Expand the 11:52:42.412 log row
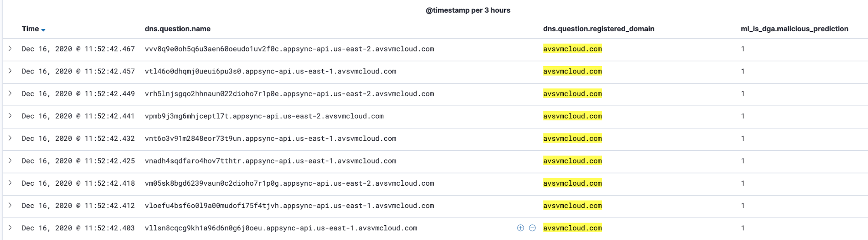The height and width of the screenshot is (240, 868). click(x=10, y=205)
